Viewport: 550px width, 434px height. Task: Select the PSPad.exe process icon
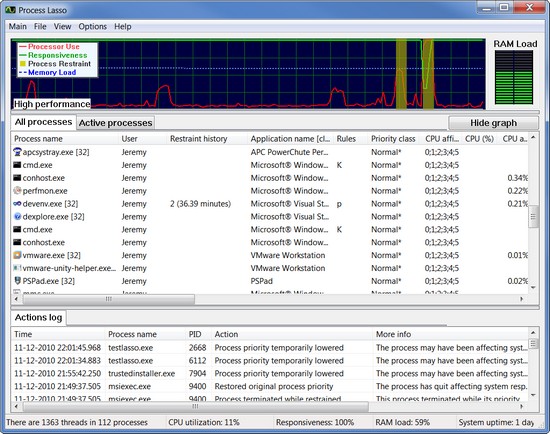click(x=17, y=281)
